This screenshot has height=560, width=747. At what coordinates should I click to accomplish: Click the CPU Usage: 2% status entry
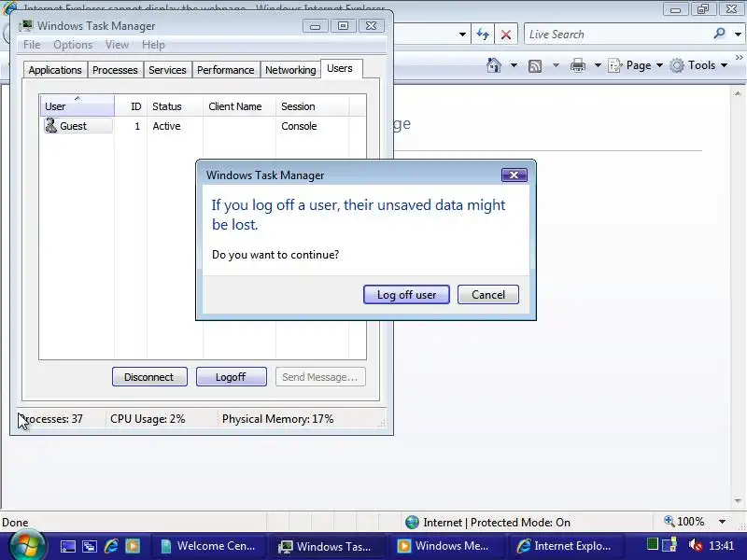click(x=148, y=419)
